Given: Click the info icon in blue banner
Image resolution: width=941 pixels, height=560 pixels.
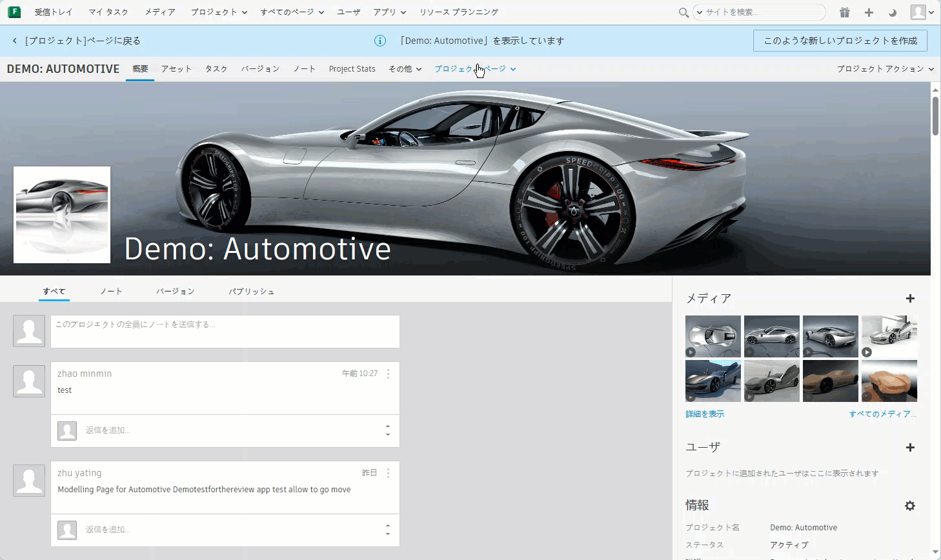Looking at the screenshot, I should pos(380,41).
